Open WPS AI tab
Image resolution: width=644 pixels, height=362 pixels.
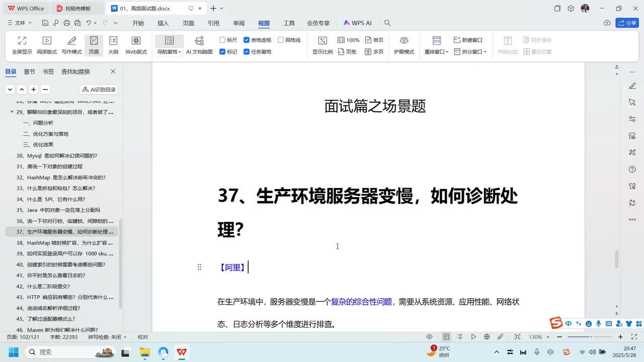pyautogui.click(x=358, y=23)
